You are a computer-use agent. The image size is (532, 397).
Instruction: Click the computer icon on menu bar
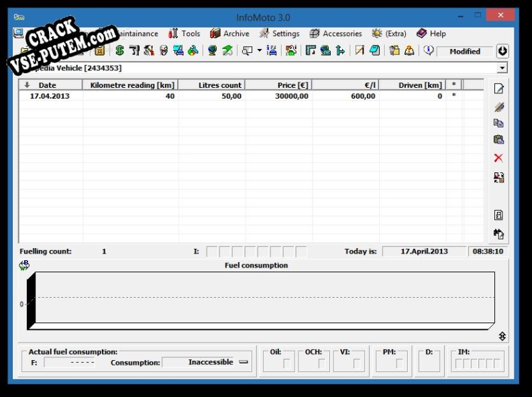pos(18,34)
